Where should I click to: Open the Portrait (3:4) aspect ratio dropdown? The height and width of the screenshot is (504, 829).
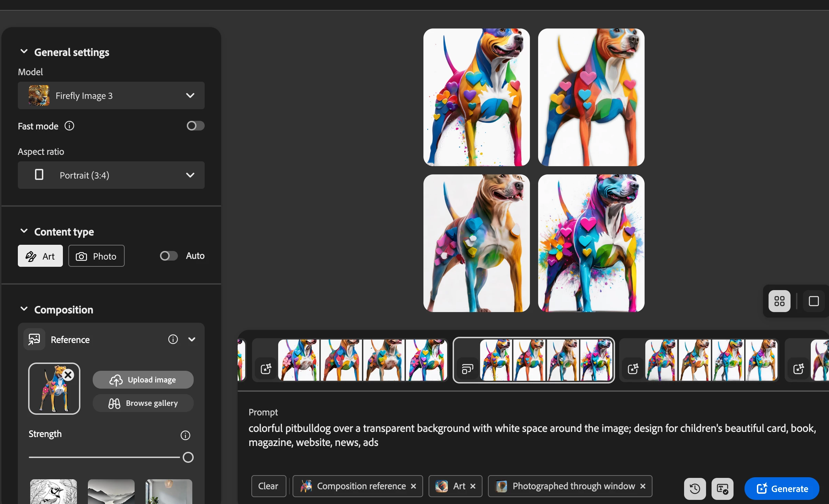[x=111, y=175]
